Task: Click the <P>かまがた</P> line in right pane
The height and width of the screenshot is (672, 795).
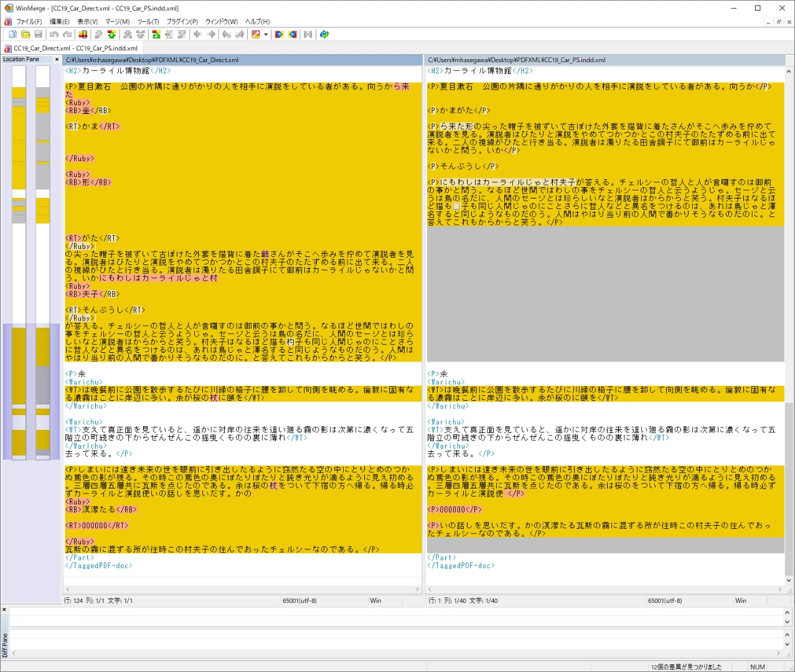Action: (x=458, y=111)
